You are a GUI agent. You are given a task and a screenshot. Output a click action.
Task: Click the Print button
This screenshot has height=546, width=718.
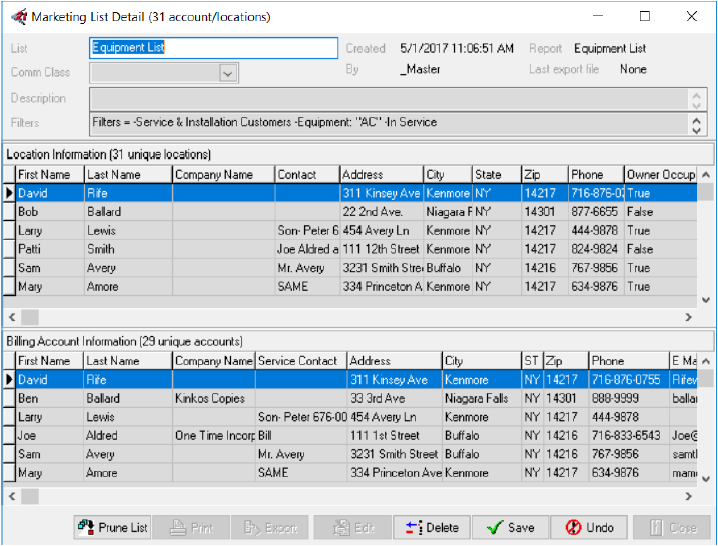point(191,528)
